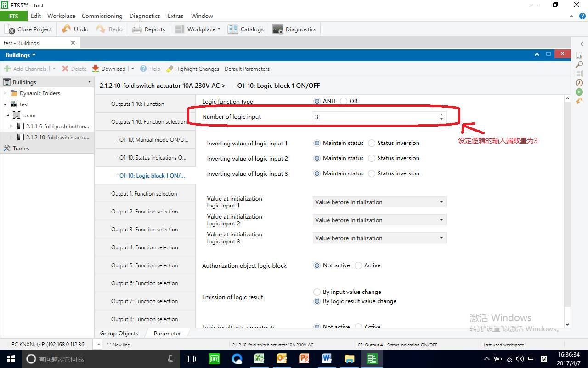Screen dimensions: 588x368
Task: Open Value at initialization logic input 1 dropdown
Action: tap(379, 202)
